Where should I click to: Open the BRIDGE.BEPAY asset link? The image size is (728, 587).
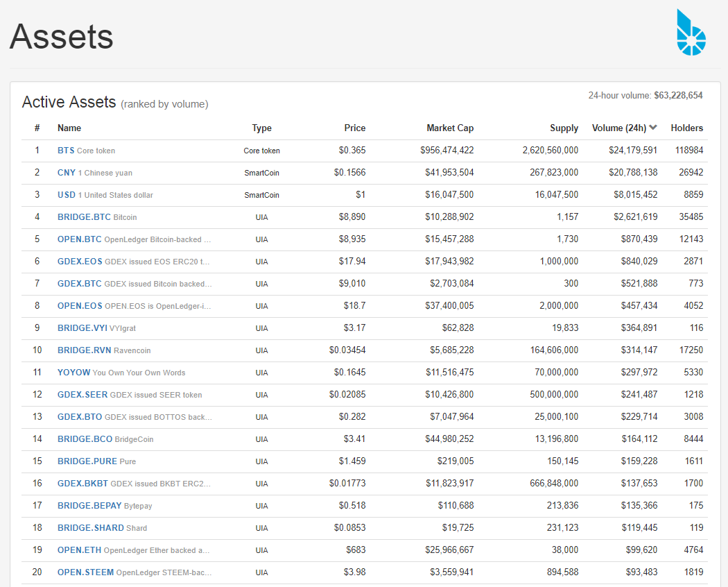[89, 506]
